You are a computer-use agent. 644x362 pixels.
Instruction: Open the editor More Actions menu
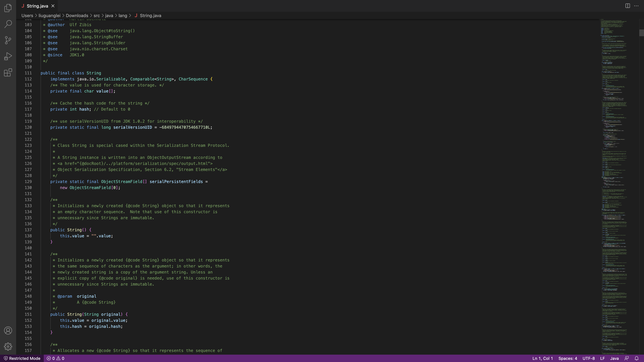tap(636, 6)
